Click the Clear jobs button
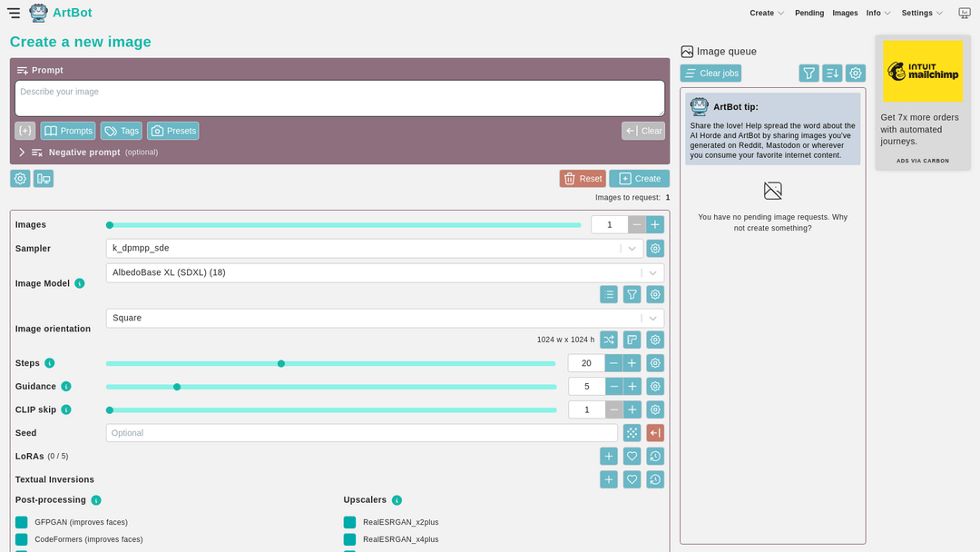980x552 pixels. tap(710, 74)
